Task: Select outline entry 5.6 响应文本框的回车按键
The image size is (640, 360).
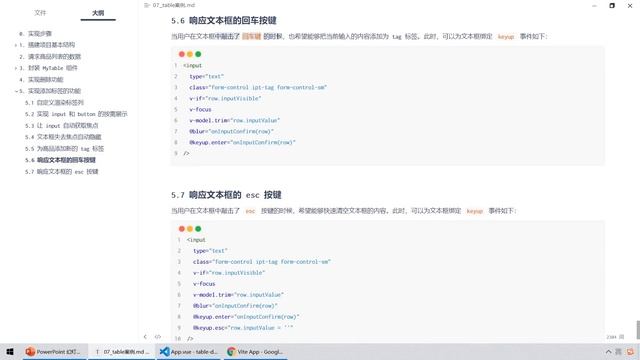Action: [60, 160]
